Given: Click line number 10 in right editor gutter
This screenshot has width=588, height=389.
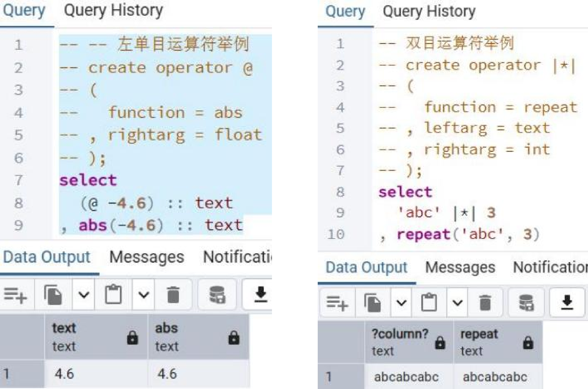Looking at the screenshot, I should [x=336, y=235].
